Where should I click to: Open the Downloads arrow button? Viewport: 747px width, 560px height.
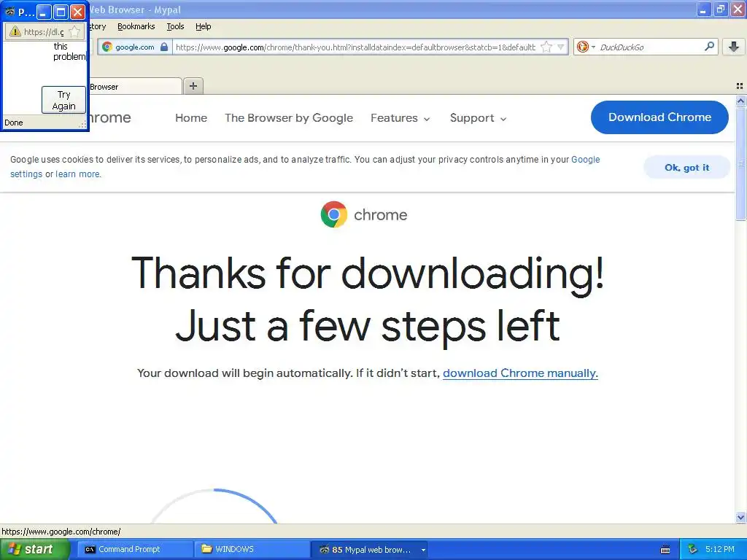tap(734, 47)
